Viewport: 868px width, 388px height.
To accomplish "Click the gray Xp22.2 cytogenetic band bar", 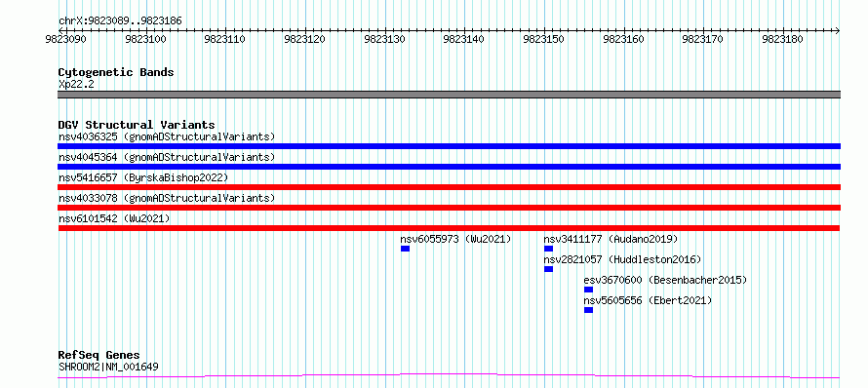I will click(449, 95).
